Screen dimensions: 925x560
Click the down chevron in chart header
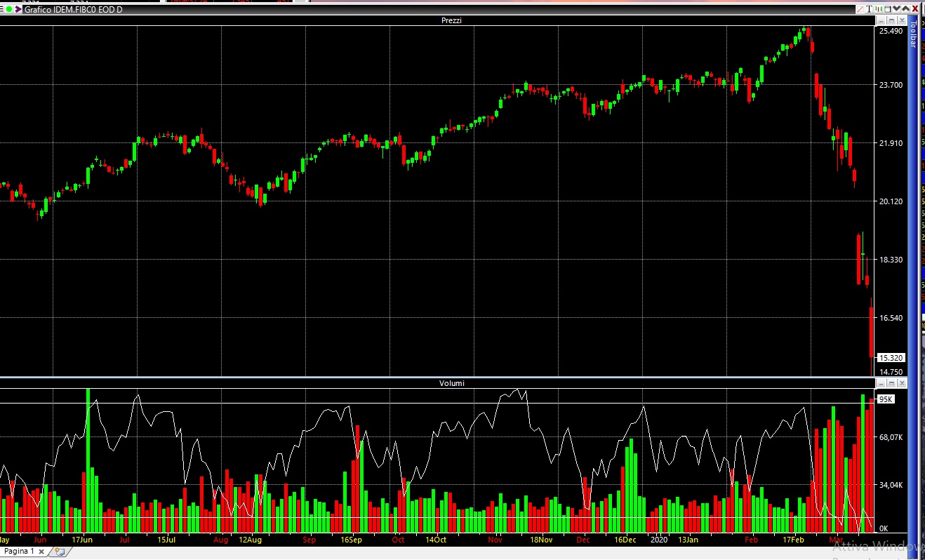(x=897, y=8)
